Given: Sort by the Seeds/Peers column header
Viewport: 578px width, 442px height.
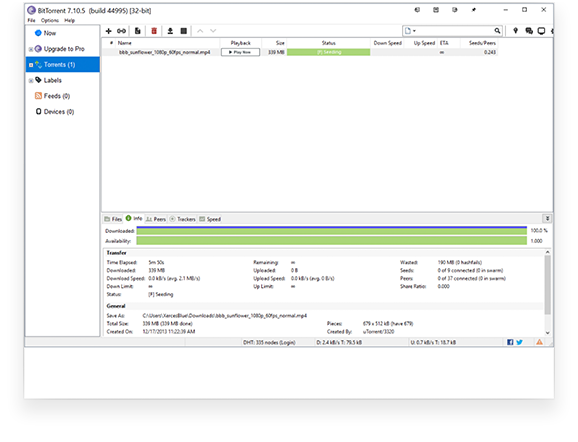Looking at the screenshot, I should pos(479,43).
